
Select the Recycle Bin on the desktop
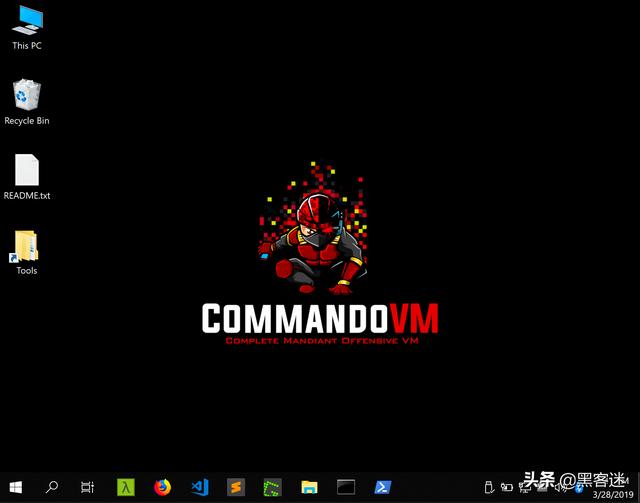point(27,102)
